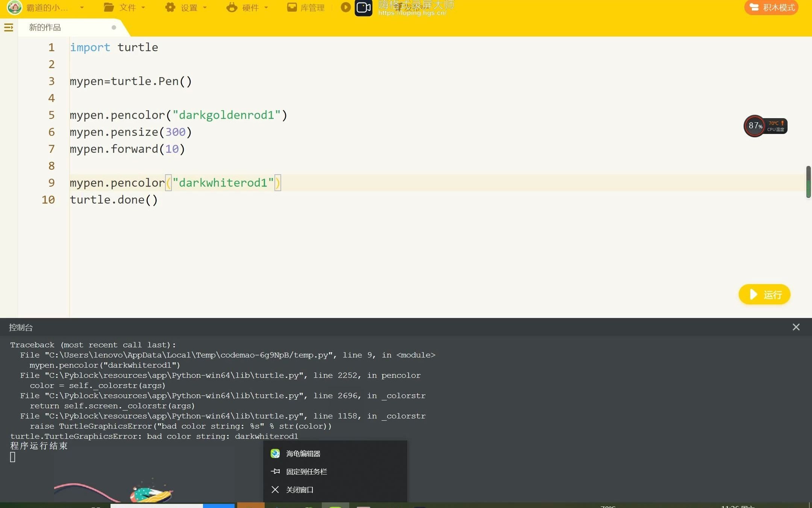Close the 控制台 console panel

click(x=796, y=327)
